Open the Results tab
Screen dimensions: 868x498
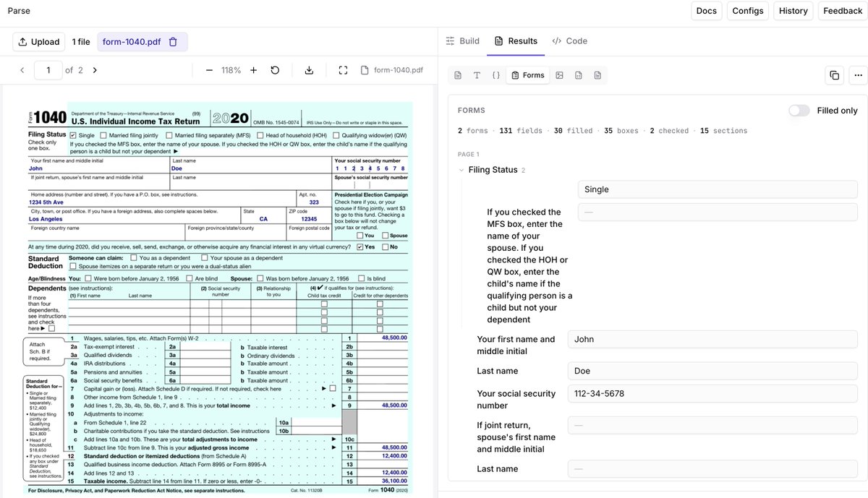tap(516, 41)
